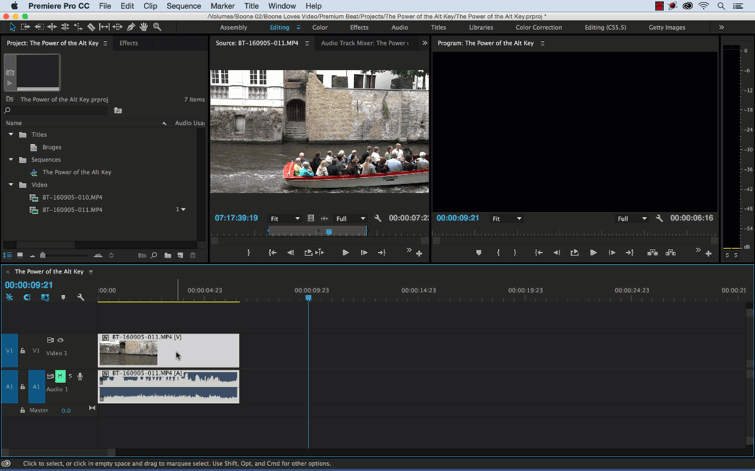Toggle Video 1 sync lock

click(50, 340)
